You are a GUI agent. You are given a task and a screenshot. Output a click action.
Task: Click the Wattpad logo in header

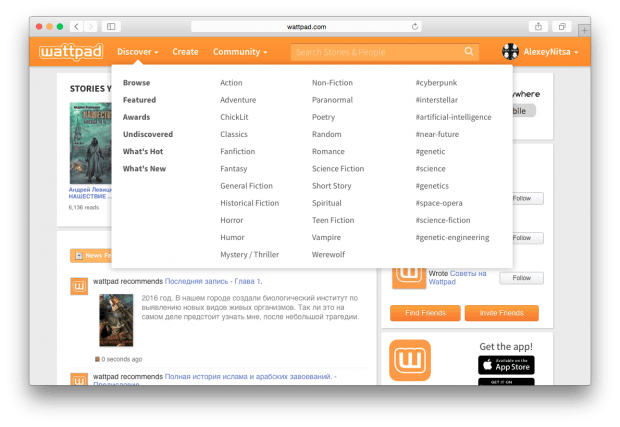[x=72, y=52]
